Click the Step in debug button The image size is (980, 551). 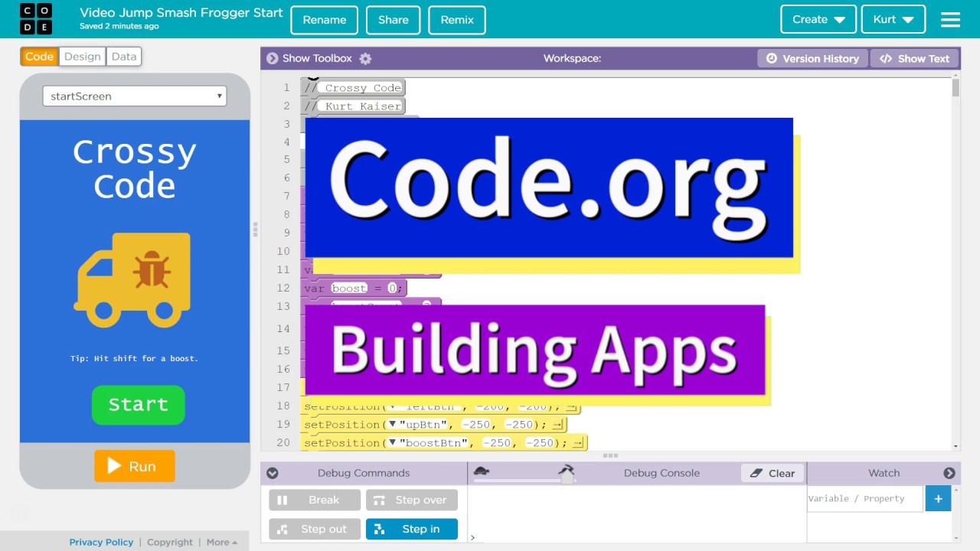click(x=412, y=529)
